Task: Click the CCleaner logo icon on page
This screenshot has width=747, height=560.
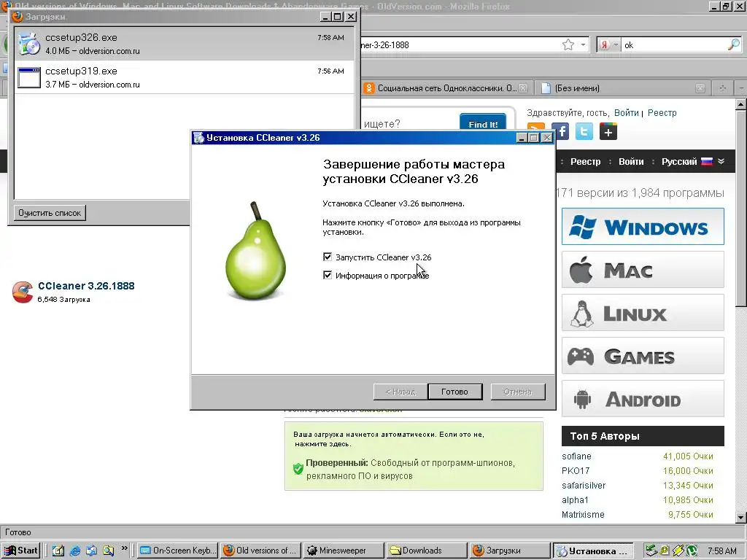Action: pyautogui.click(x=23, y=292)
